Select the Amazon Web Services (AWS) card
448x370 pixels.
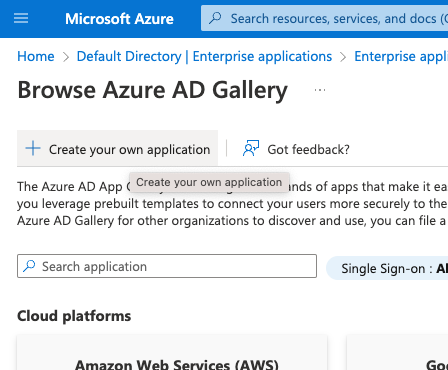[x=172, y=353]
